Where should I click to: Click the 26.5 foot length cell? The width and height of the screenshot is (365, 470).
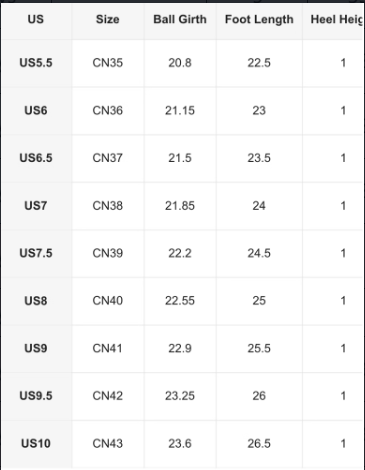259,444
